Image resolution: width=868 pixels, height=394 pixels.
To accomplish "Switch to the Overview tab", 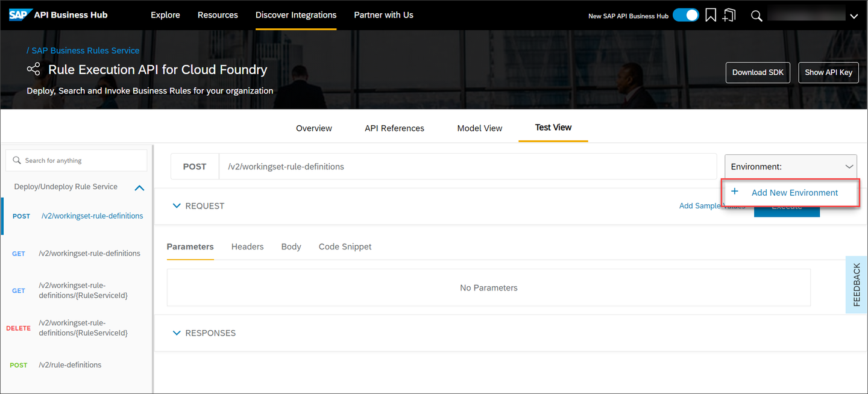I will [314, 128].
